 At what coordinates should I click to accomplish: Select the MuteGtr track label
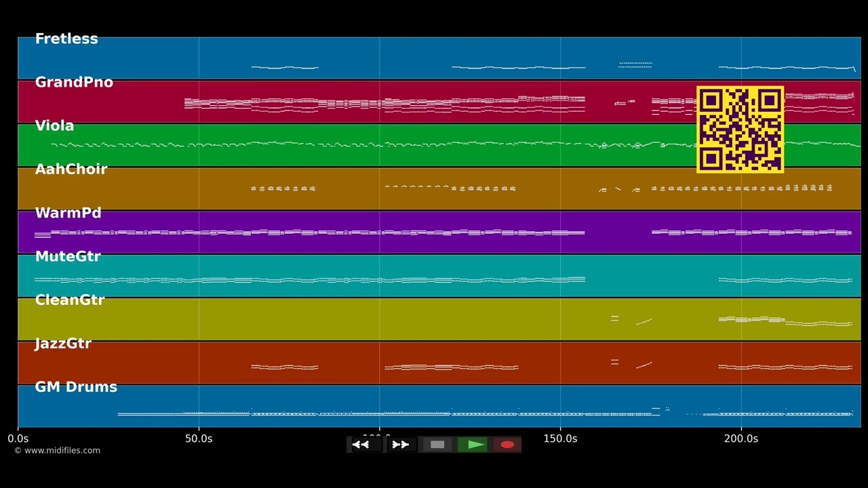coord(68,256)
